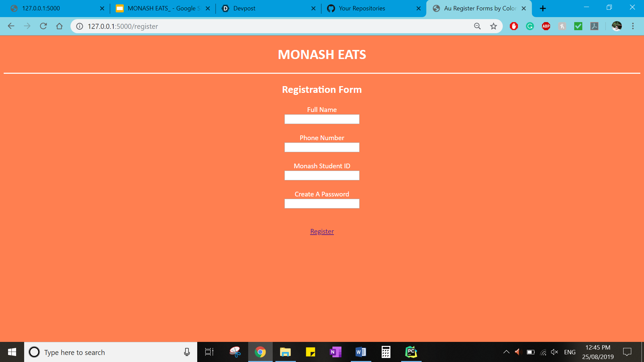The height and width of the screenshot is (362, 644).
Task: Click the Grammarly extension icon
Action: click(530, 26)
